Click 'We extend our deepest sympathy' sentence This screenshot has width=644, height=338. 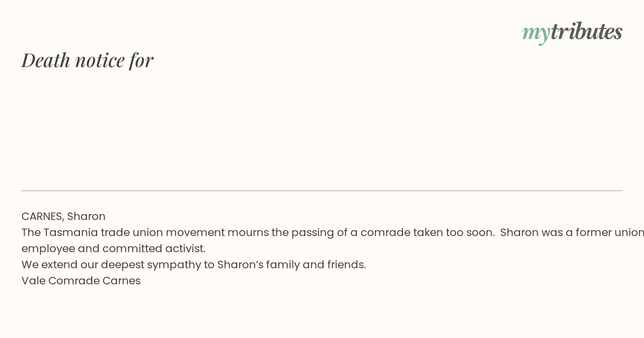pyautogui.click(x=118, y=264)
